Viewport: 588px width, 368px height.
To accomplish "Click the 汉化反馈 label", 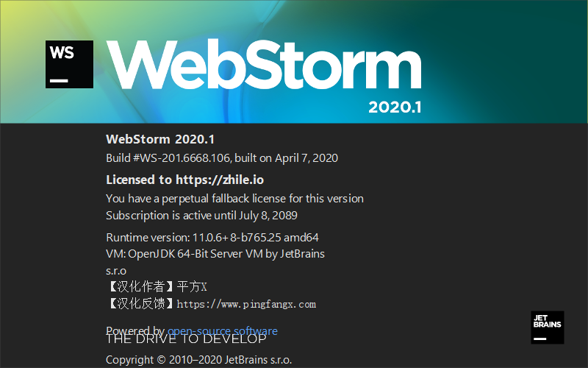I will pos(141,303).
